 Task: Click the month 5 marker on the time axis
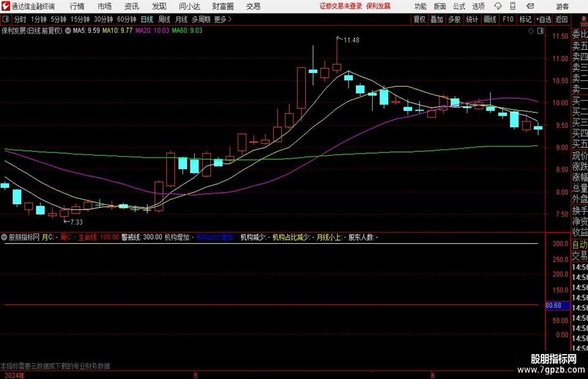[196, 375]
